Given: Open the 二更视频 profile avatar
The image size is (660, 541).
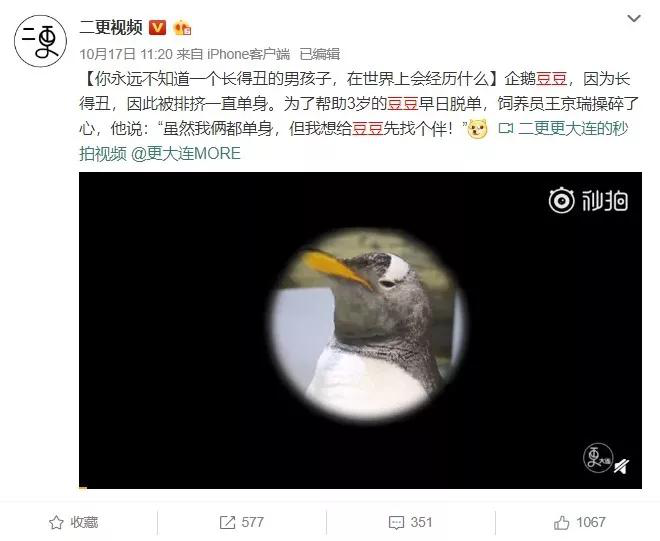Looking at the screenshot, I should [40, 41].
